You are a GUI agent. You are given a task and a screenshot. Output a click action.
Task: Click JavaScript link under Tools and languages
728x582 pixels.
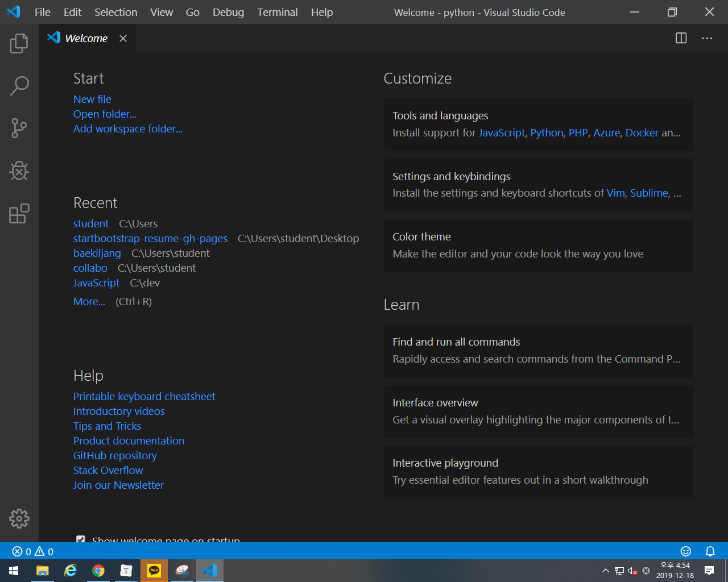[x=502, y=132]
